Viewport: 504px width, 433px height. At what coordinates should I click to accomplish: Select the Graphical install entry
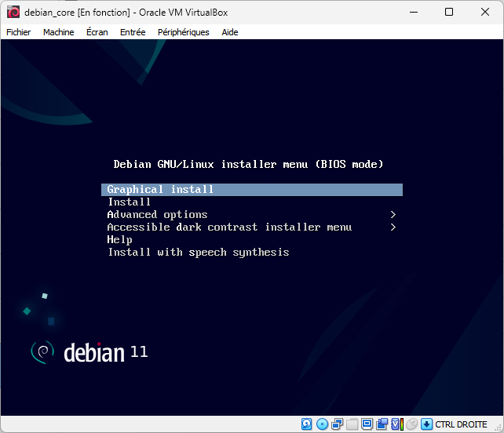[252, 190]
